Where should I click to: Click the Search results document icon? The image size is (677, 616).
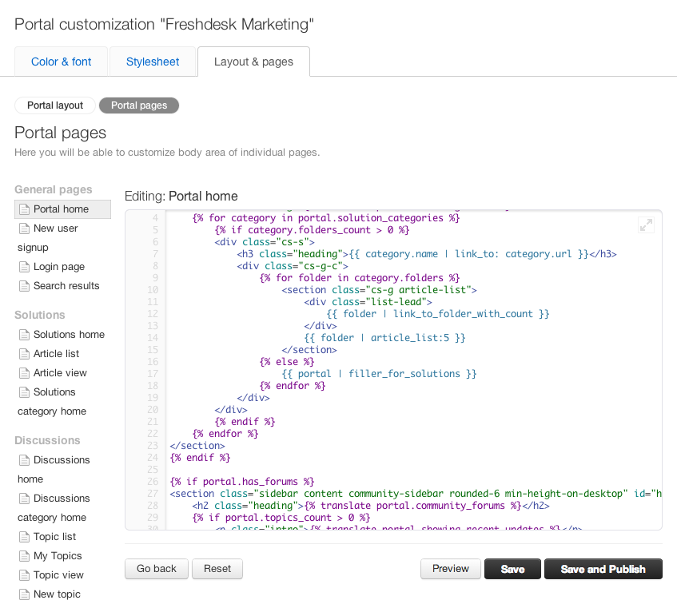pos(25,286)
